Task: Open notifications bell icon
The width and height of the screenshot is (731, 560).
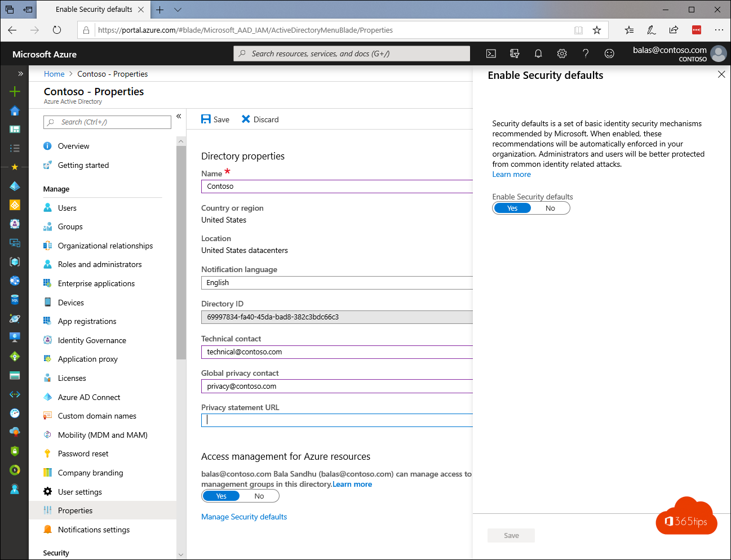Action: 538,54
